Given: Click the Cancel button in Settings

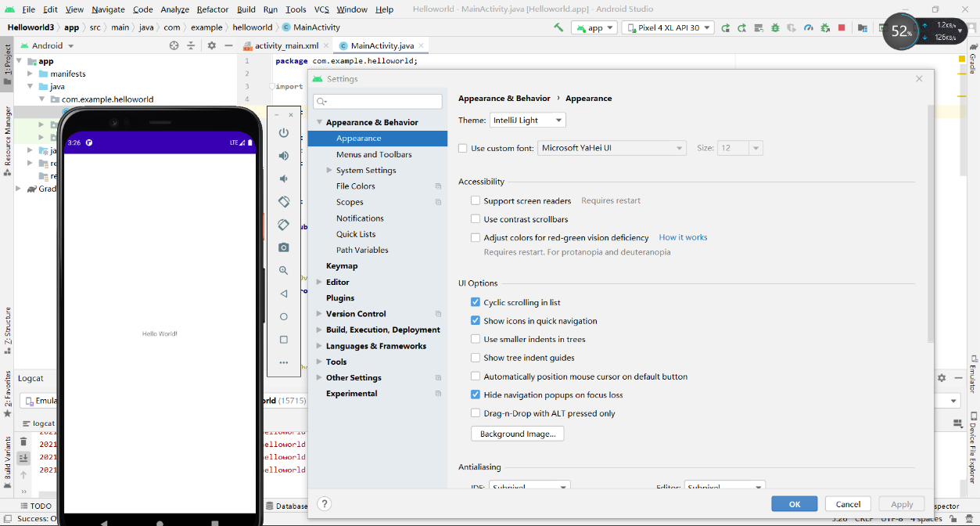Looking at the screenshot, I should (x=848, y=504).
